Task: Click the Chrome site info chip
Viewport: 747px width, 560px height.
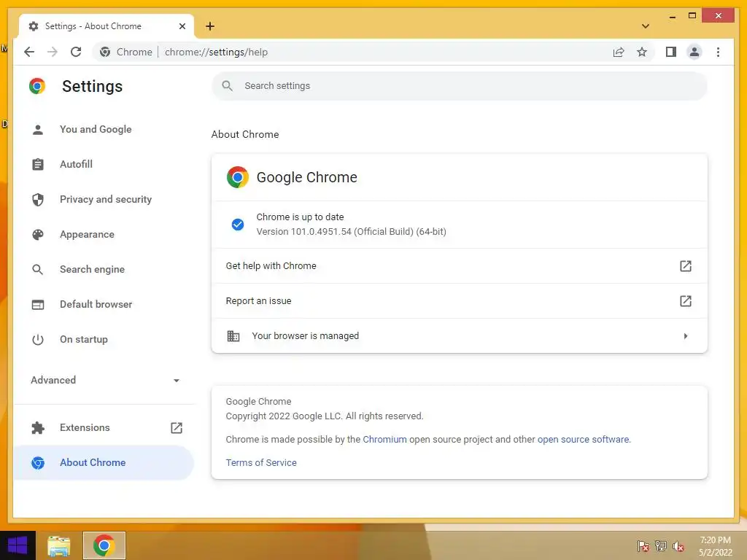Action: (126, 52)
